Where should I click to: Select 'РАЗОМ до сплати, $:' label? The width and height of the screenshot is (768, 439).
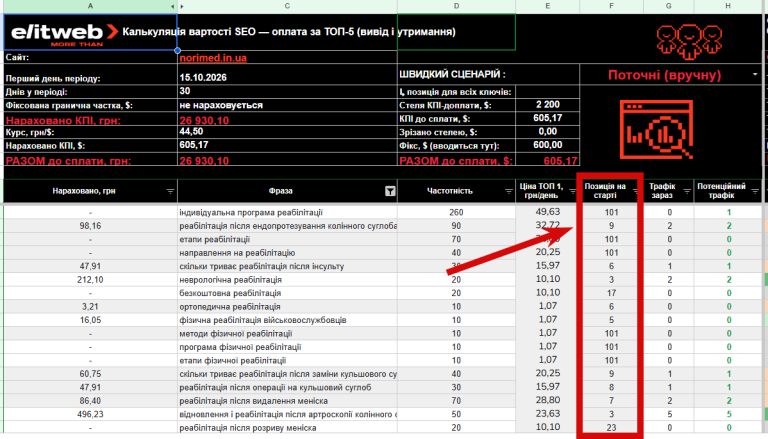(456, 161)
